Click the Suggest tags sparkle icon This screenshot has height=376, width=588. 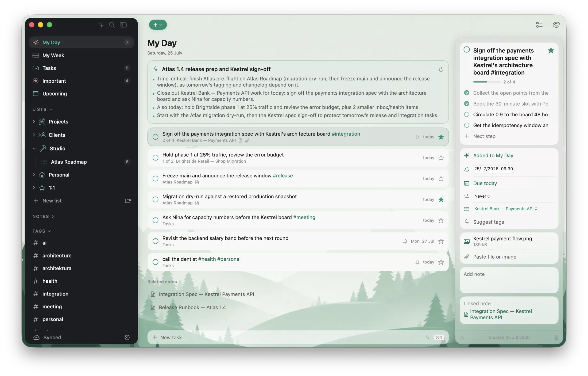pyautogui.click(x=466, y=222)
